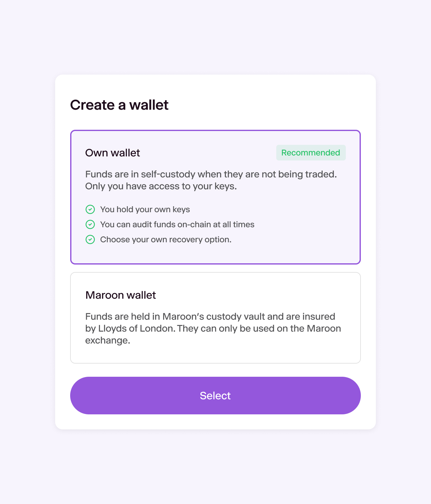This screenshot has height=504, width=431.
Task: Click the lavender page background above the dialog
Action: [215, 37]
